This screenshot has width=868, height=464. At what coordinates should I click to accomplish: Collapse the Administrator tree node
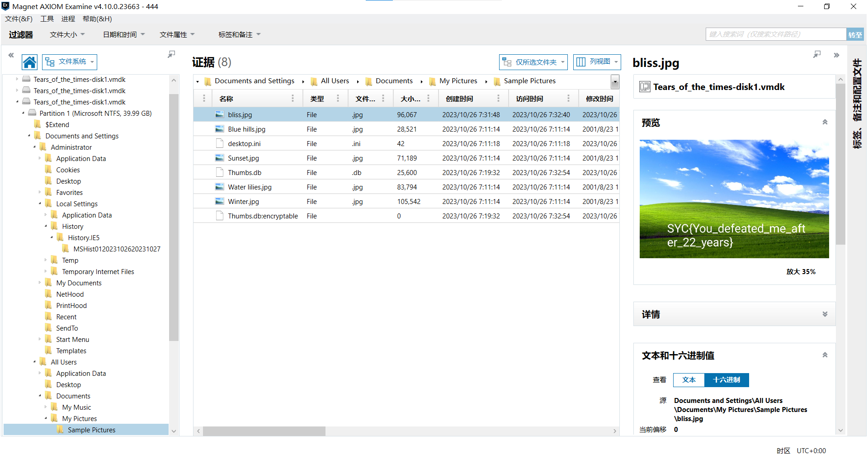35,147
